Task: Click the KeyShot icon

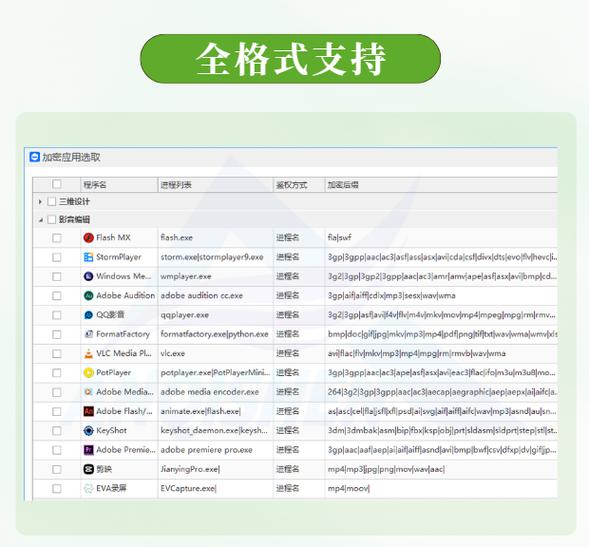Action: pos(88,431)
